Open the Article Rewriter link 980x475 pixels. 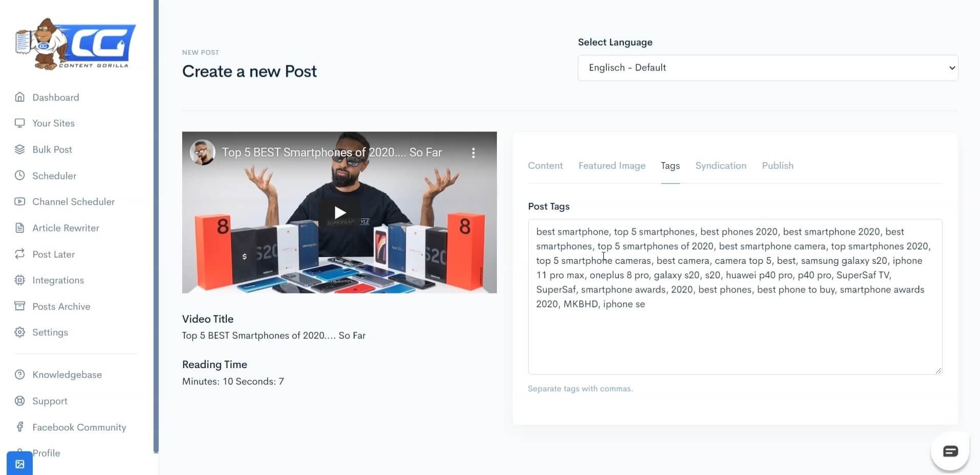tap(66, 228)
